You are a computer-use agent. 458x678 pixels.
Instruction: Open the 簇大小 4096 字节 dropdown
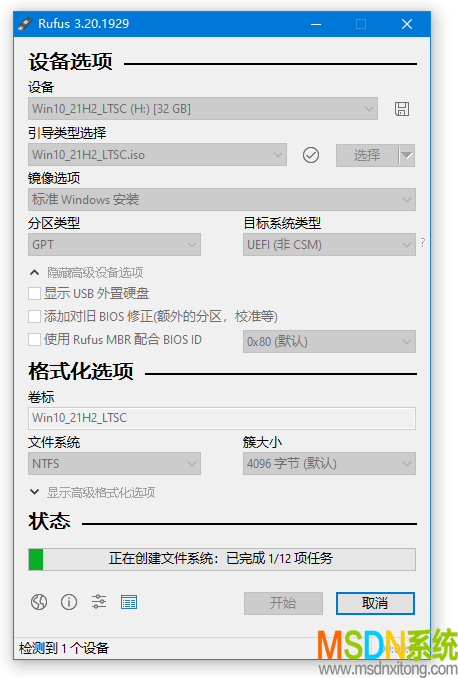[x=329, y=464]
